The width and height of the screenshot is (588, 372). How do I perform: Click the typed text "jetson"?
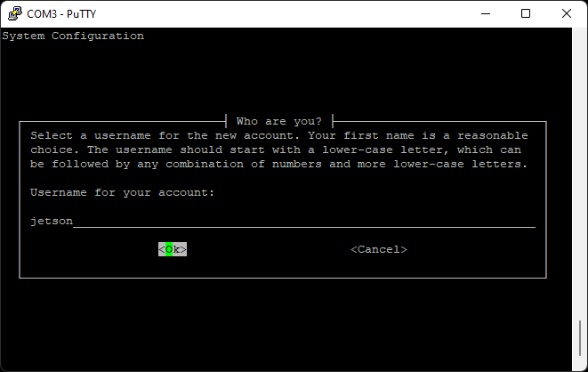(x=52, y=221)
